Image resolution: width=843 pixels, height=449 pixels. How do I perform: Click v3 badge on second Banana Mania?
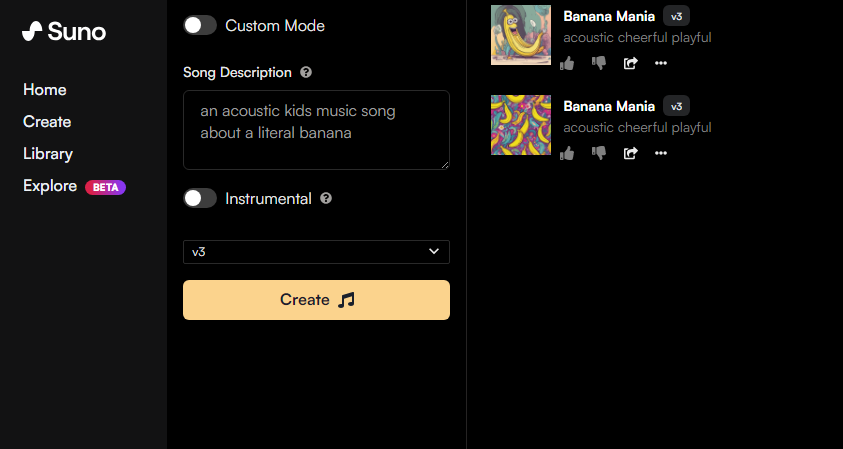[676, 106]
